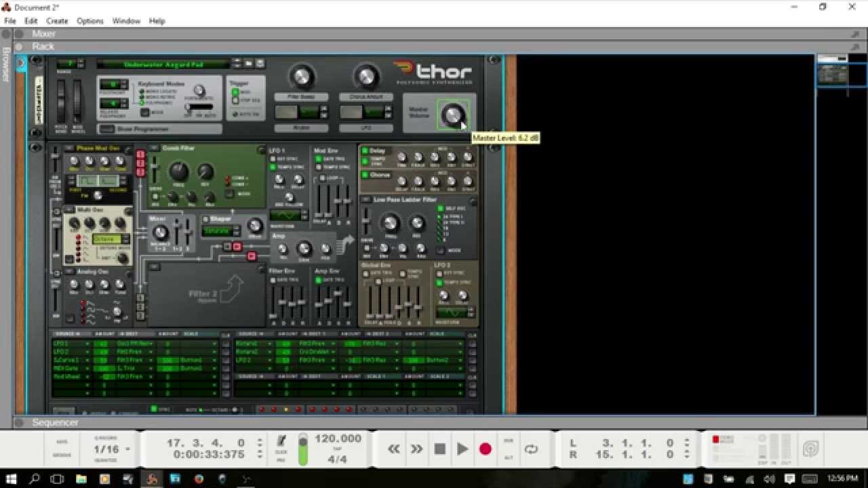Click the Reason icon in the taskbar
Screen dimensions: 868x488
point(151,479)
